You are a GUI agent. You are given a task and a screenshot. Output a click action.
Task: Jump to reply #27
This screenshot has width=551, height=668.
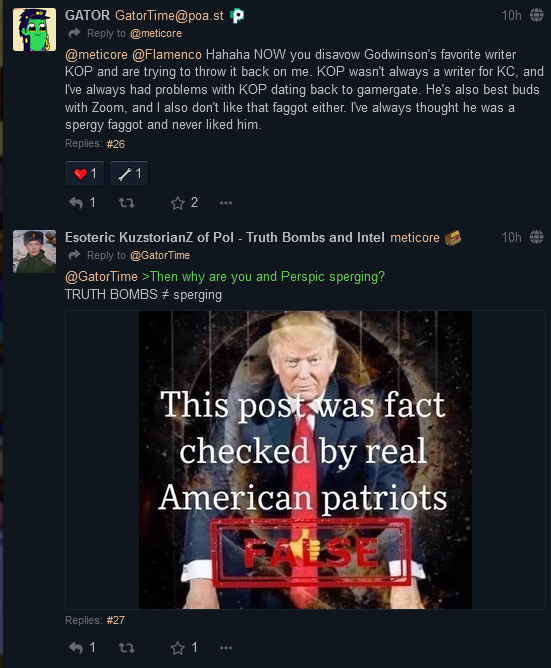tap(115, 620)
